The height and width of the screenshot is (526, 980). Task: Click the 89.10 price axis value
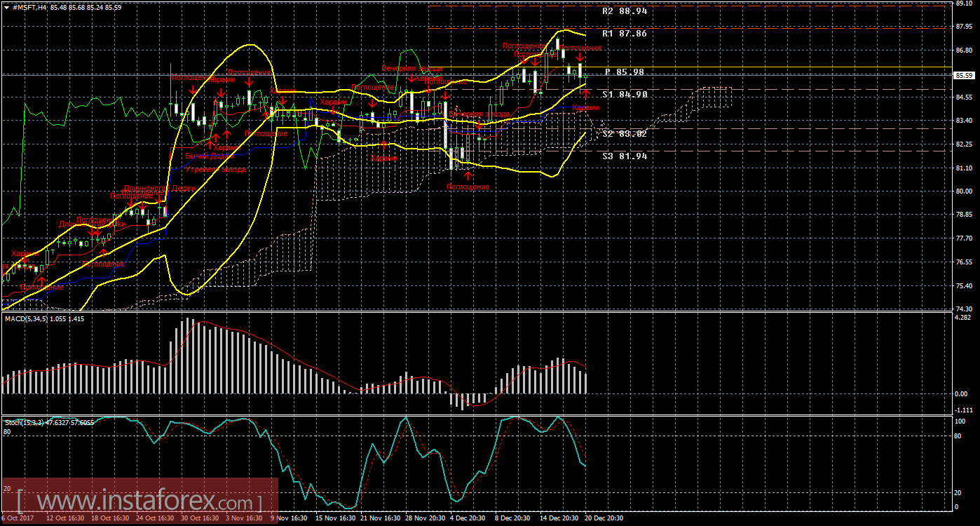[x=965, y=4]
